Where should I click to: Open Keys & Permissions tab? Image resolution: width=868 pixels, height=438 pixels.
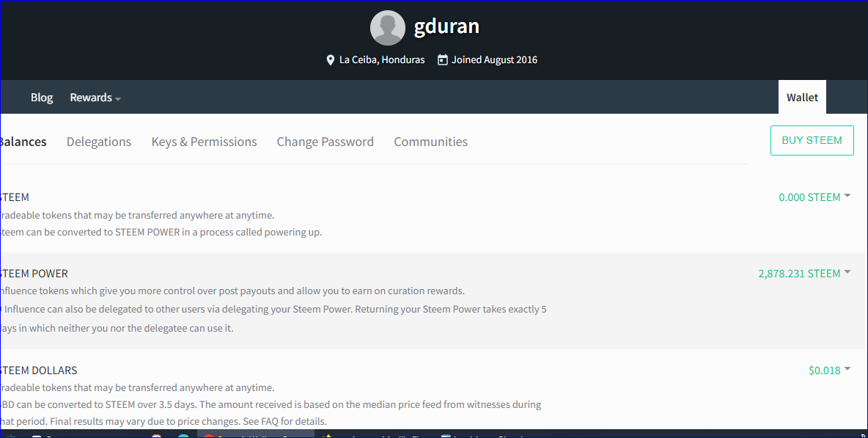click(205, 142)
